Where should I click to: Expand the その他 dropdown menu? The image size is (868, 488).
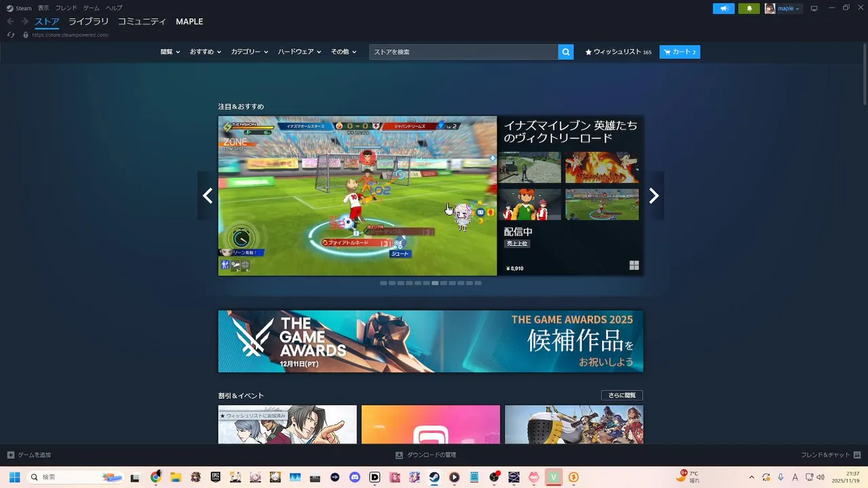coord(343,52)
